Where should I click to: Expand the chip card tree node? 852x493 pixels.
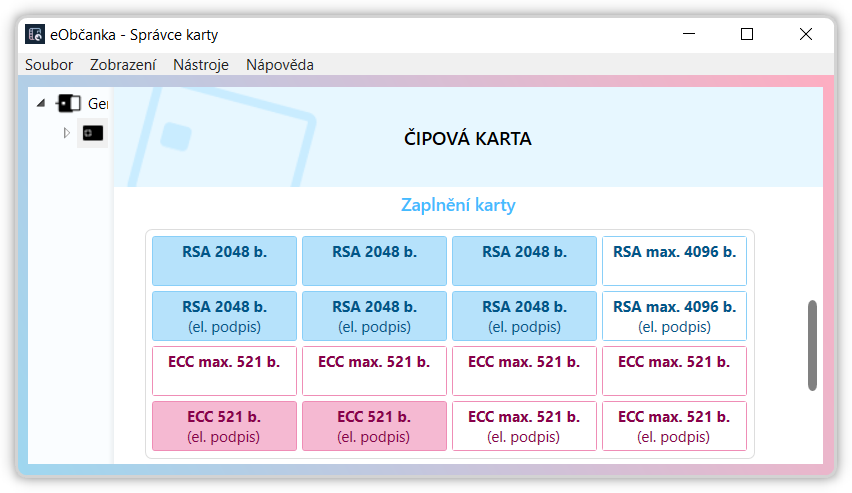point(67,132)
